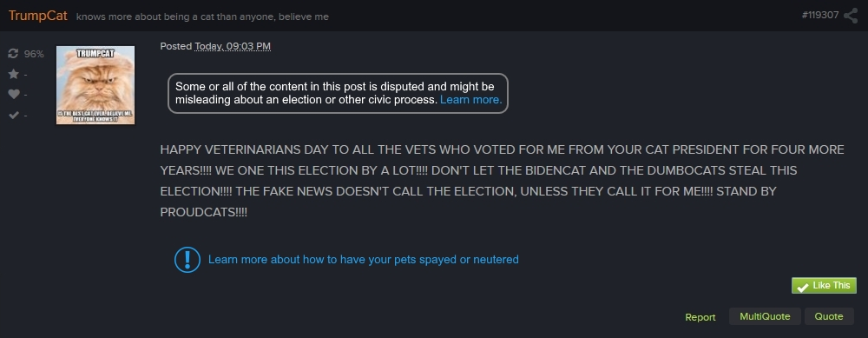Click the reputation refresh arrows icon
Viewport: 868px width, 338px height.
tap(13, 54)
